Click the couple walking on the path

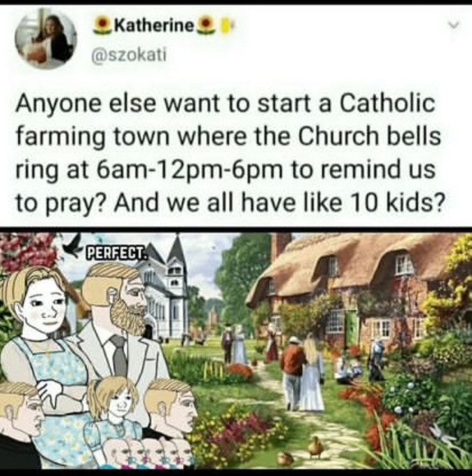point(303,370)
